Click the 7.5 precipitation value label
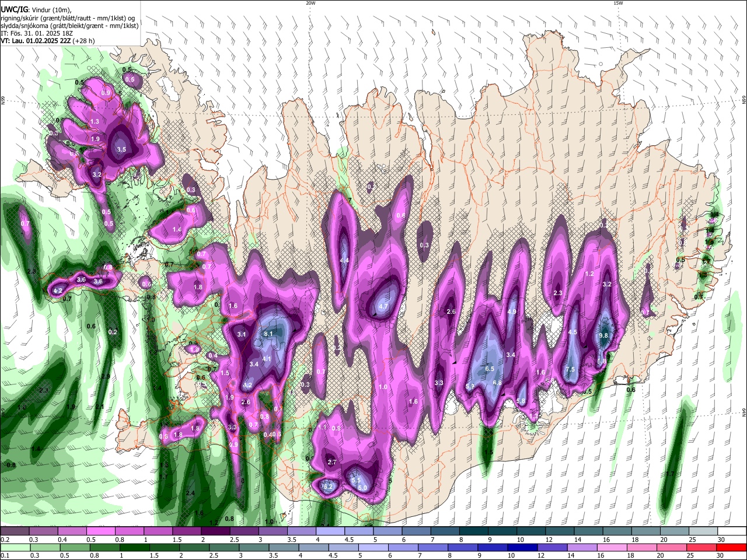 point(570,369)
